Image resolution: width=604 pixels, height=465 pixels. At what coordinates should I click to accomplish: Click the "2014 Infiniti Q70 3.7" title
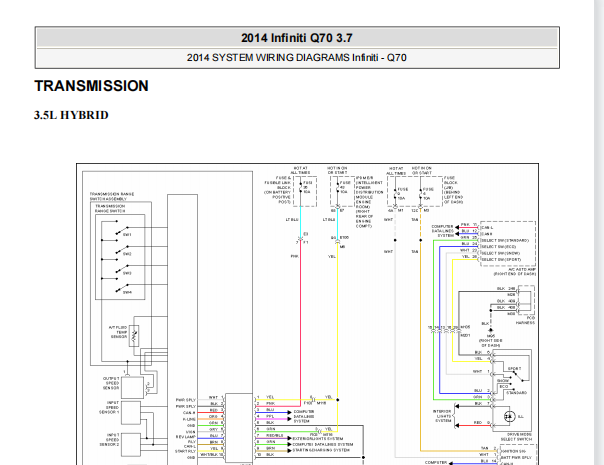point(297,38)
